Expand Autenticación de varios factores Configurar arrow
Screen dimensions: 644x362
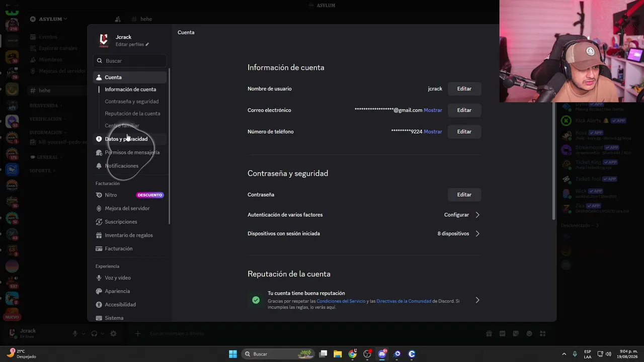coord(477,215)
